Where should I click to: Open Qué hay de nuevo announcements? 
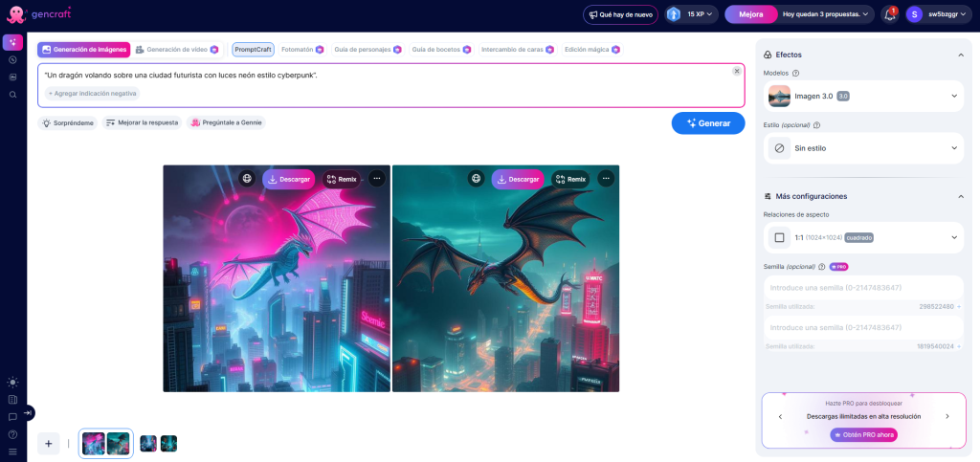(x=620, y=14)
